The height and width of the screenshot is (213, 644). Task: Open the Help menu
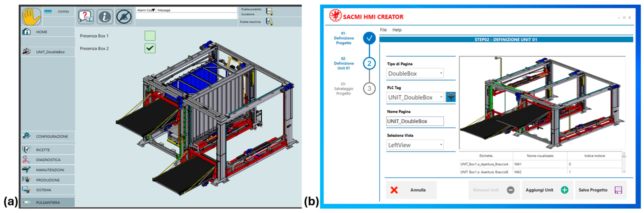click(x=397, y=30)
